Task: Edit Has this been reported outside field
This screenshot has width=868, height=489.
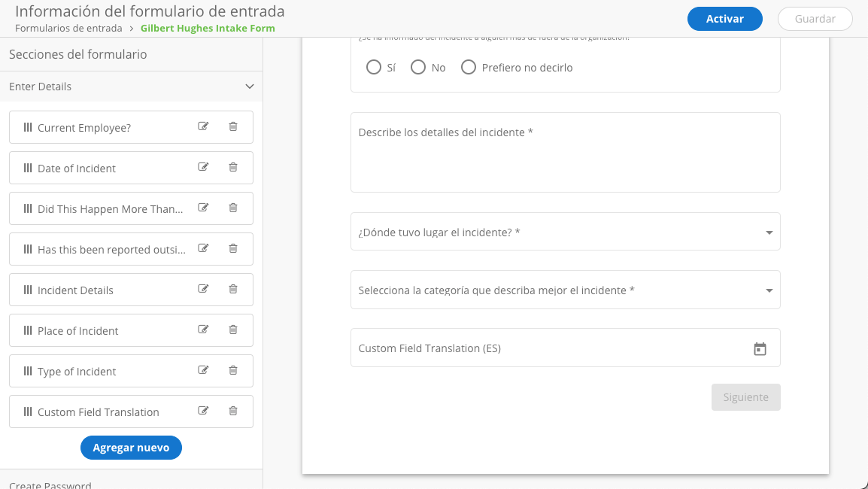Action: [x=203, y=248]
